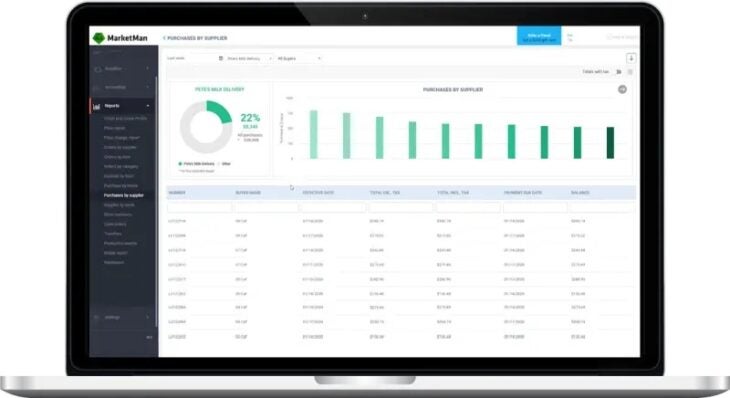Open the All Buyers dropdown
The image size is (730, 398).
pos(298,58)
